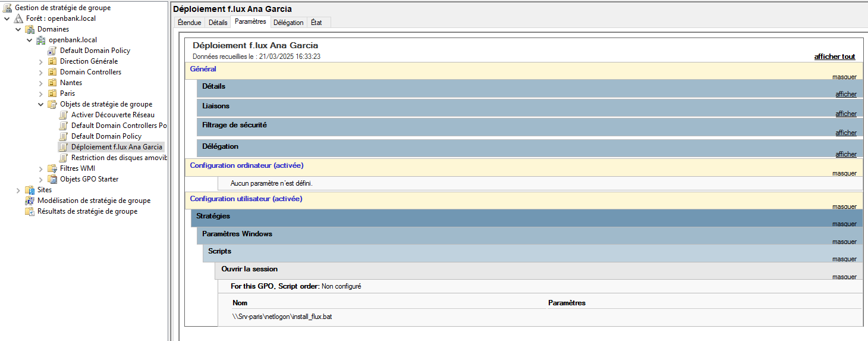Select Restriction des disques amovibles GPO
The width and height of the screenshot is (868, 341).
pyautogui.click(x=119, y=158)
